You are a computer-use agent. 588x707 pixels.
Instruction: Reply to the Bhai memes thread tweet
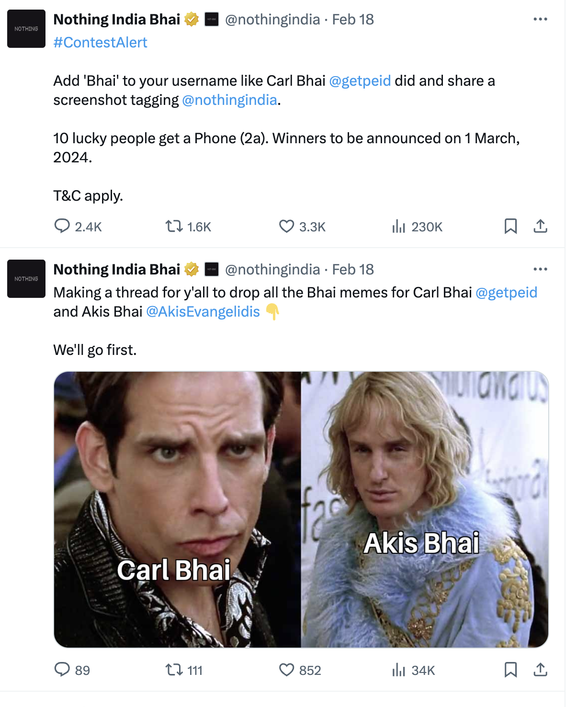62,670
